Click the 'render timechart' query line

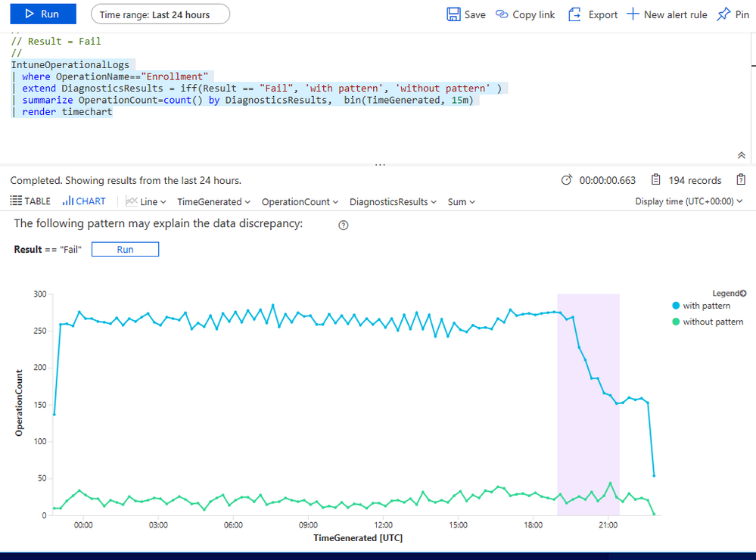67,111
